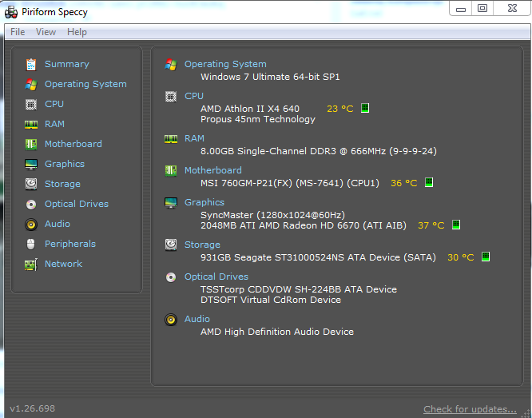Screen dimensions: 532x418
Task: Open the File menu
Action: click(18, 32)
